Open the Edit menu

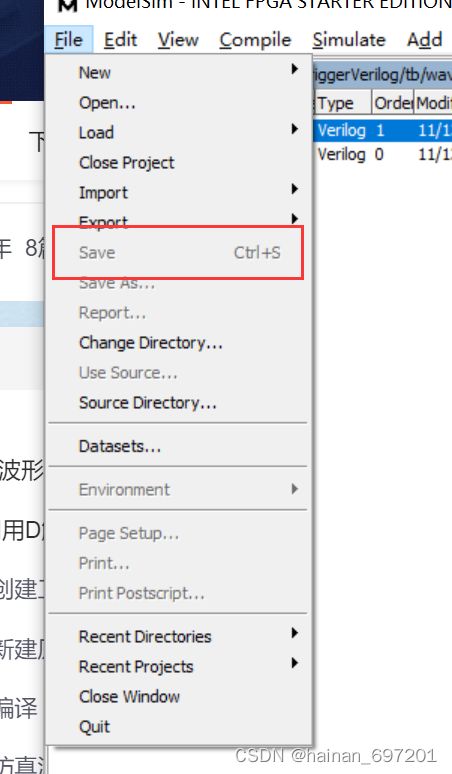click(120, 39)
